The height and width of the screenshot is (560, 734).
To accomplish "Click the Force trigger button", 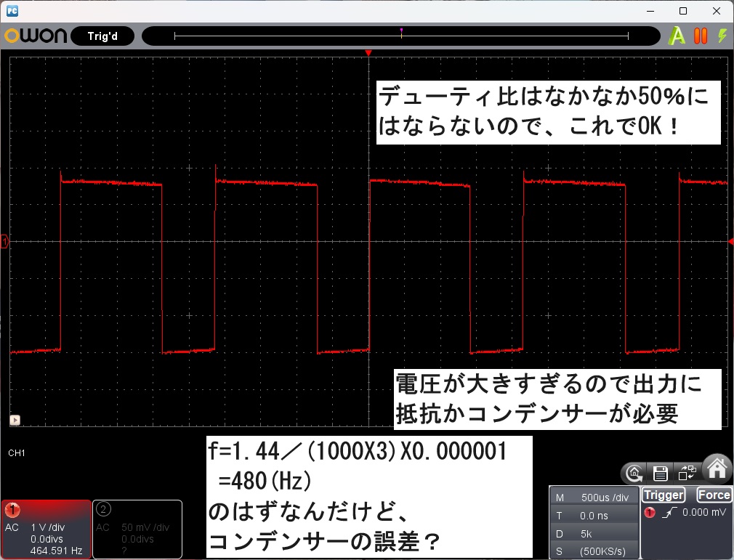I will pos(714,495).
